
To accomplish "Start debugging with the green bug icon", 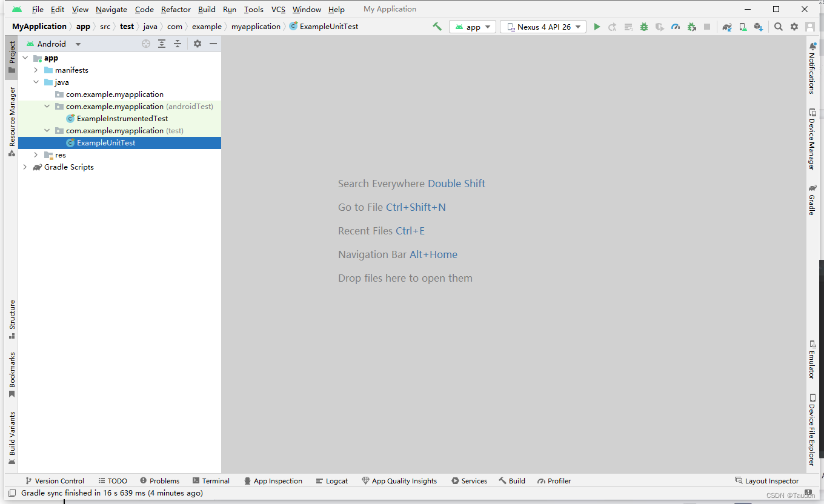I will [644, 27].
